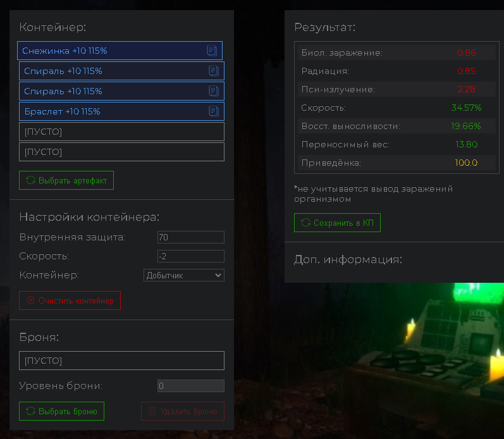This screenshot has width=504, height=439.
Task: Click the Результат heading
Action: point(325,27)
